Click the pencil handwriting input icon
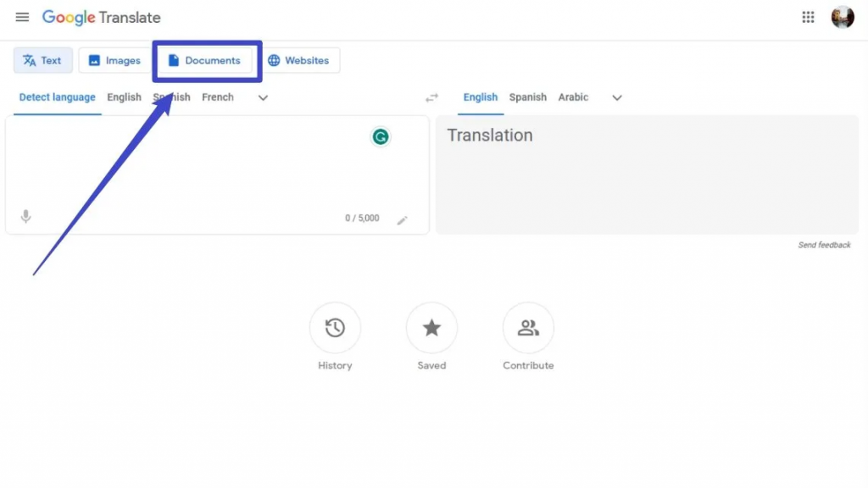This screenshot has width=868, height=488. pyautogui.click(x=403, y=220)
